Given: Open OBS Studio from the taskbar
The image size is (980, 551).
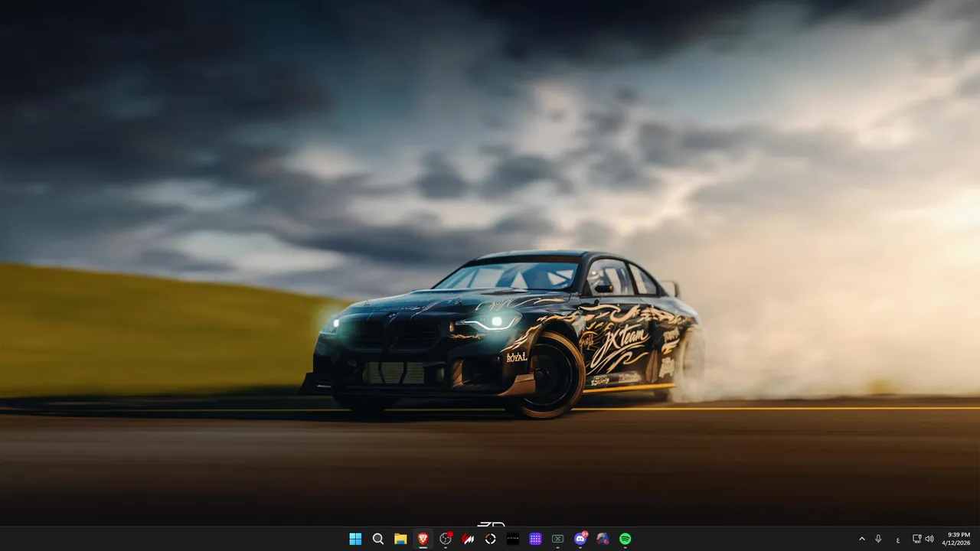Looking at the screenshot, I should tap(446, 539).
